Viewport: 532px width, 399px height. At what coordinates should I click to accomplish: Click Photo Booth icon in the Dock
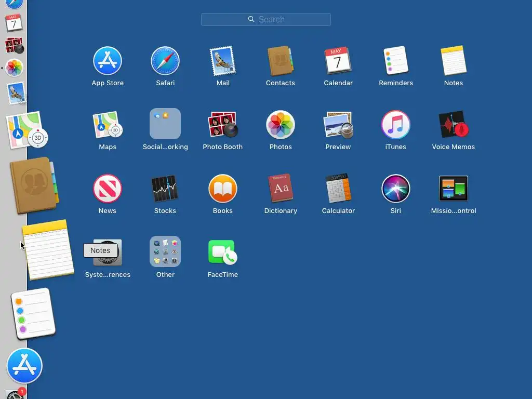point(14,46)
